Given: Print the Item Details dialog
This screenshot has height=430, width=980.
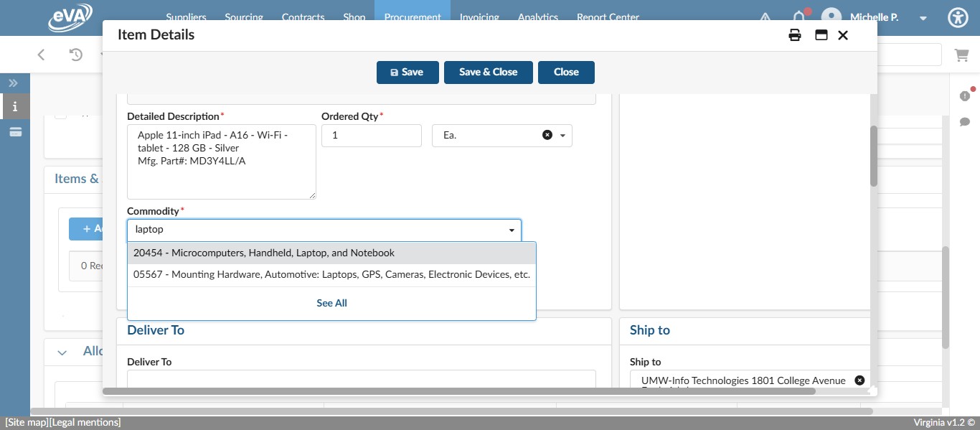Looking at the screenshot, I should click(x=795, y=35).
